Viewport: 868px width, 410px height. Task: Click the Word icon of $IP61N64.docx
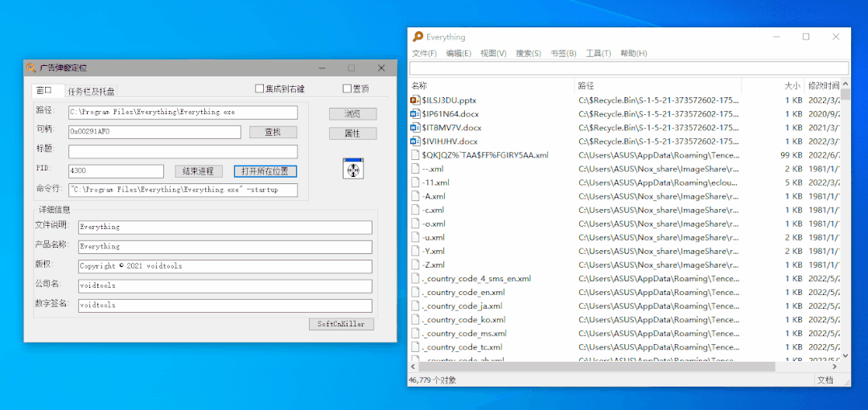tap(415, 114)
